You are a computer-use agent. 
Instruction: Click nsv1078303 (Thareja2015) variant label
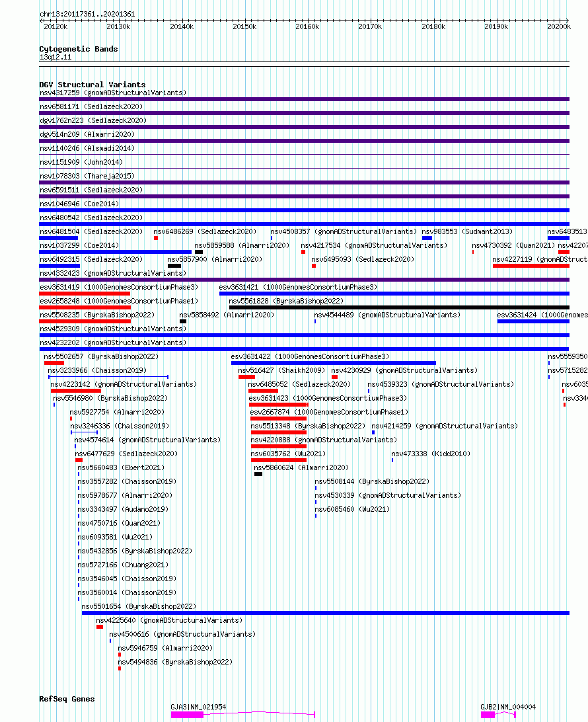[x=87, y=176]
